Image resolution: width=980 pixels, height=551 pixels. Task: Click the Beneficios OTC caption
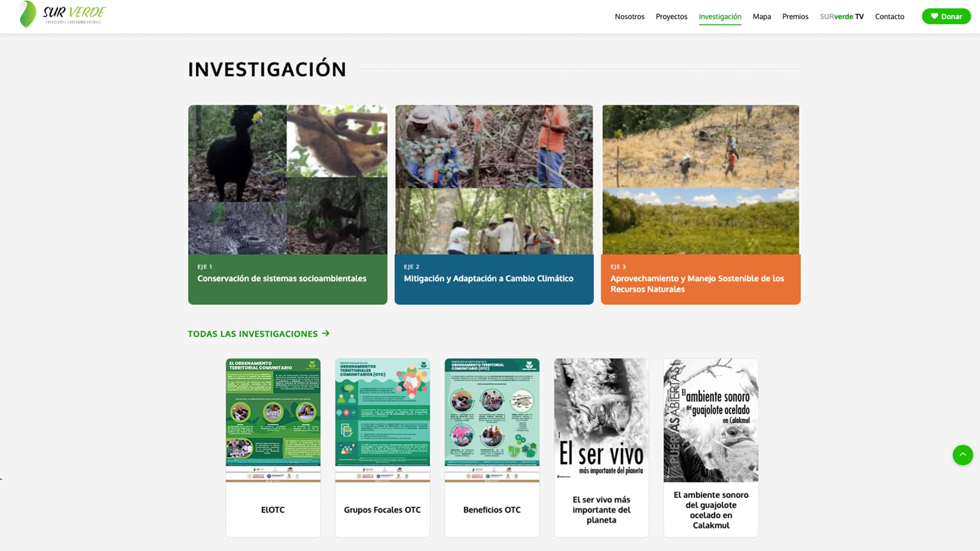tap(492, 510)
